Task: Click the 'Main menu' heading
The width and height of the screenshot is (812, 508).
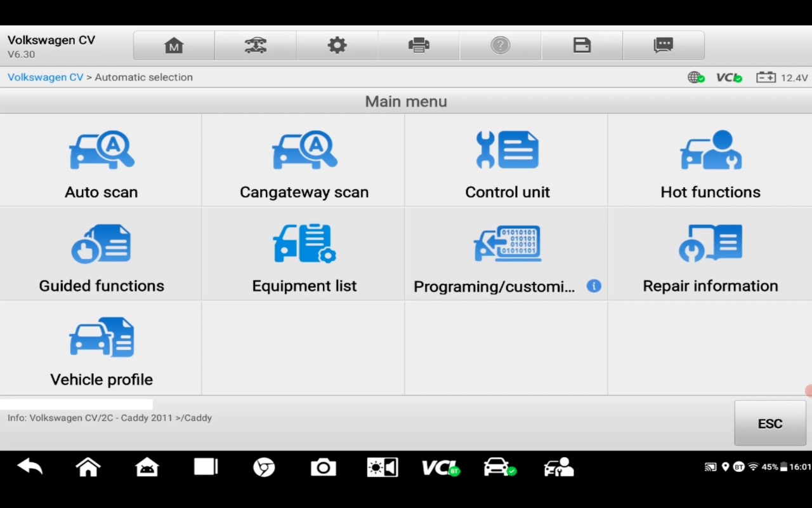Action: [x=406, y=102]
